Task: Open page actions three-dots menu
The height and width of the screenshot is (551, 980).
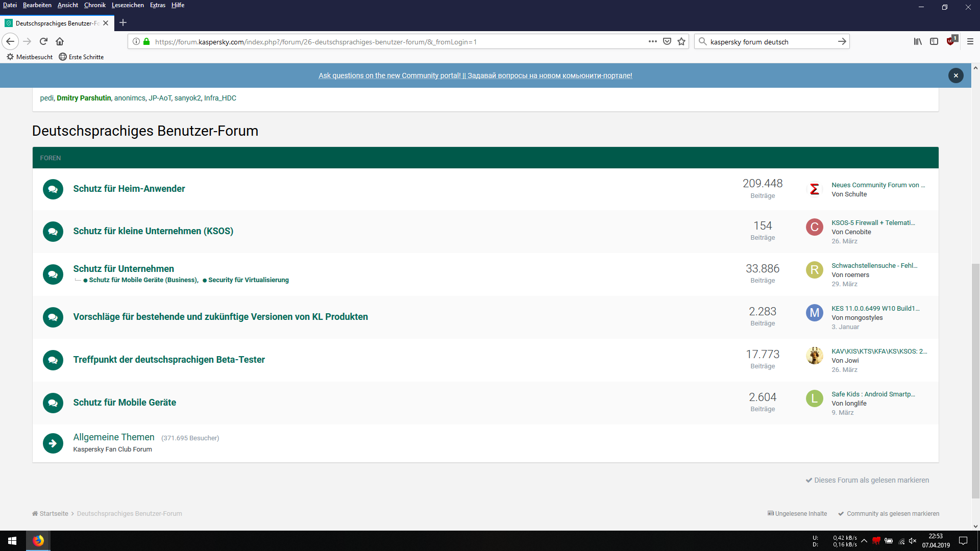Action: click(652, 41)
